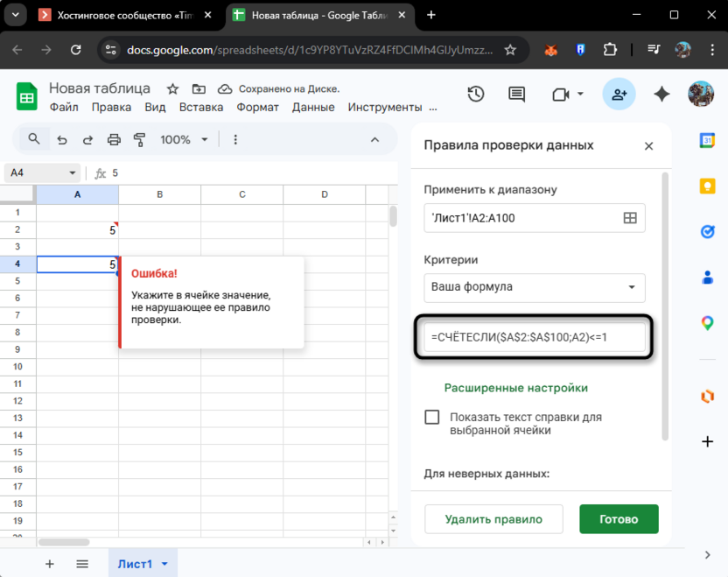728x577 pixels.
Task: Switch to the Хостинговое сообщество browser tab
Action: [122, 14]
